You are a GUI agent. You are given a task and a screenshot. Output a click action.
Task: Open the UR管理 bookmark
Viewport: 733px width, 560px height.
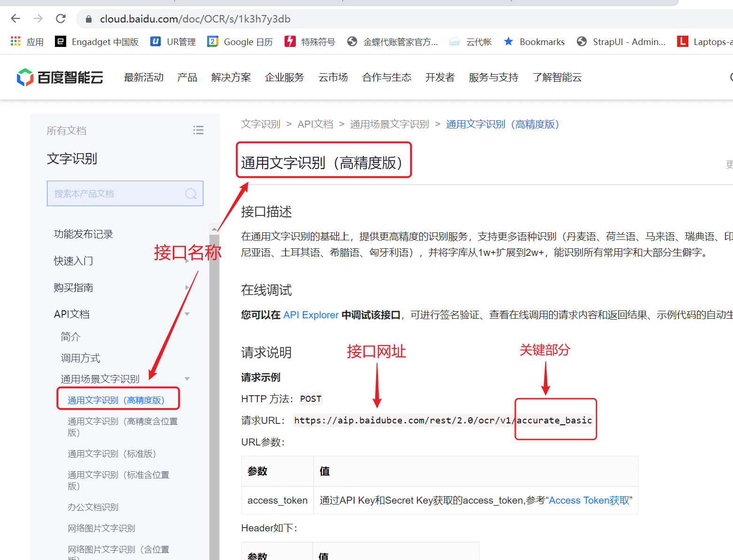pos(173,42)
